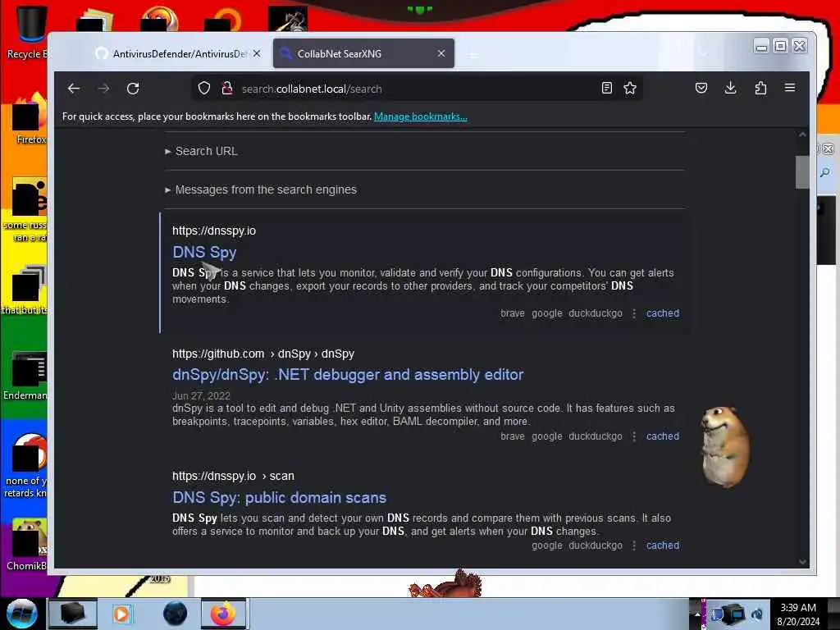Close the AntivirusDefender GitHub tab
The width and height of the screenshot is (840, 630).
click(257, 53)
